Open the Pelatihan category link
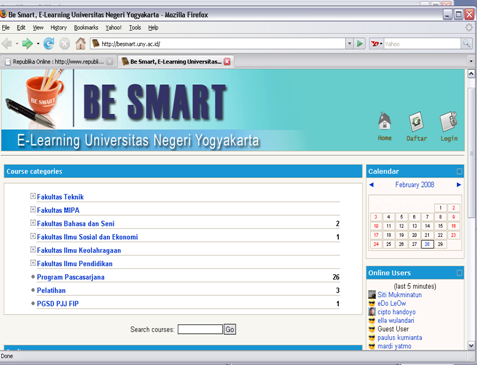This screenshot has height=366, width=478. point(51,290)
